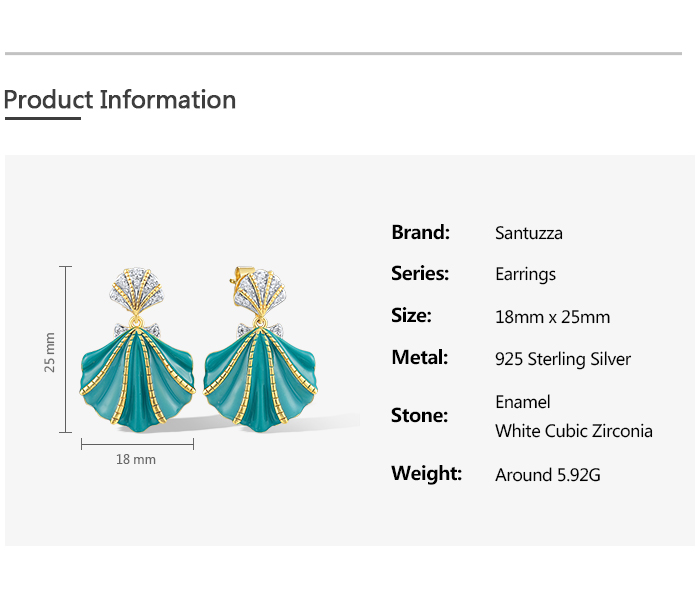Click the Stone: label
The height and width of the screenshot is (596, 700).
(419, 415)
